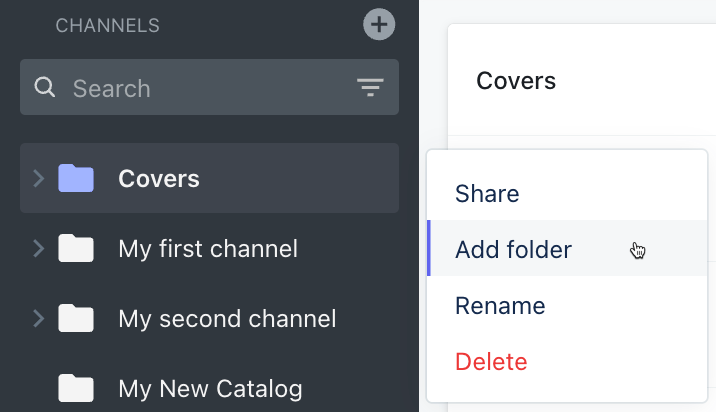Select Add folder in the context menu
The height and width of the screenshot is (412, 716).
click(x=513, y=249)
